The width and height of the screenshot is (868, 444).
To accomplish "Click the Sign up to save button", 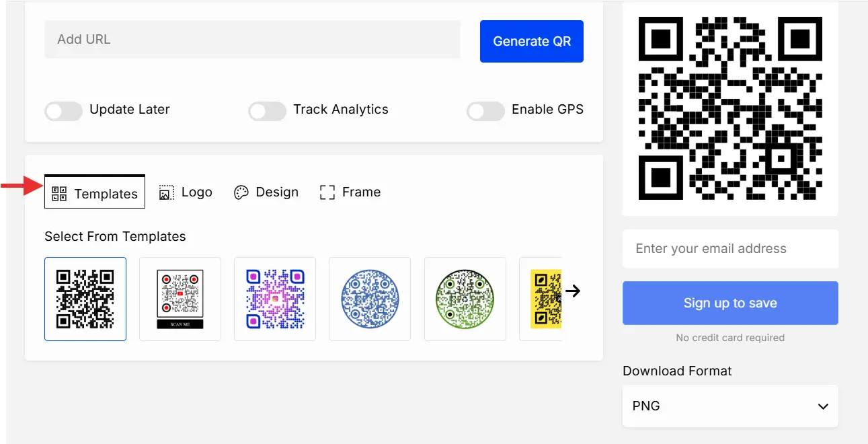I will coord(729,303).
